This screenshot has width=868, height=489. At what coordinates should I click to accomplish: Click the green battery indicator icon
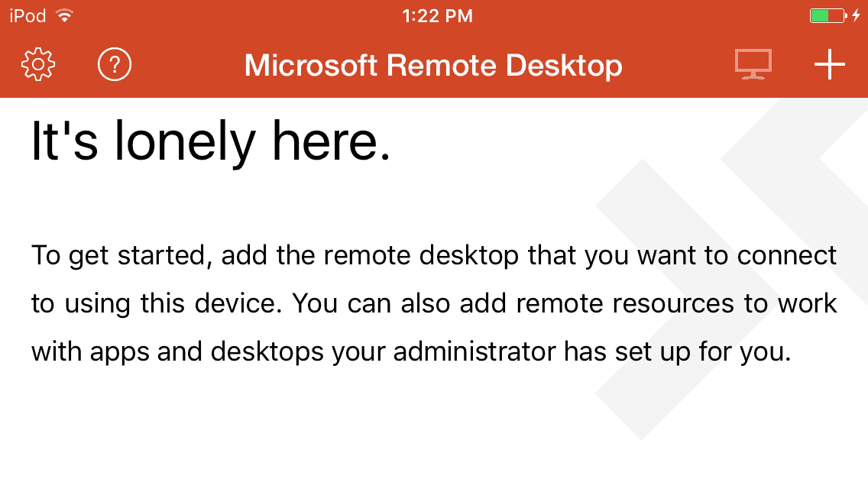826,15
